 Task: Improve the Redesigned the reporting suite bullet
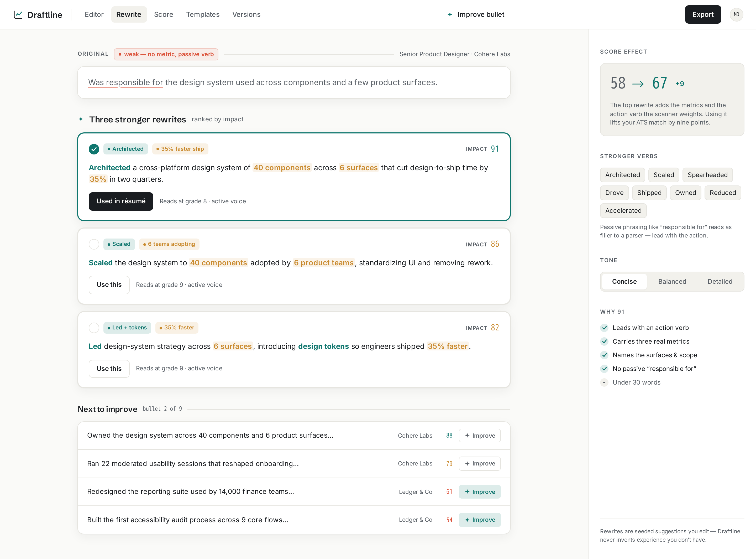tap(479, 492)
